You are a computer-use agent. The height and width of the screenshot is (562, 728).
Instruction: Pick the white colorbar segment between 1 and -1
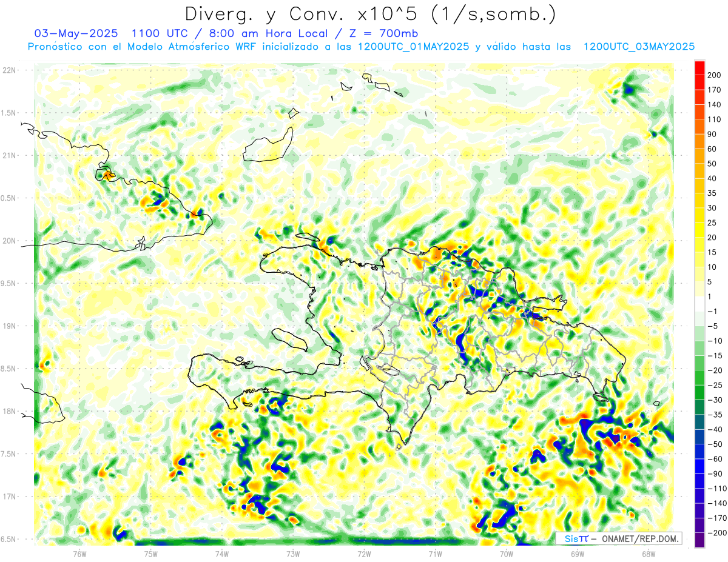[x=700, y=304]
